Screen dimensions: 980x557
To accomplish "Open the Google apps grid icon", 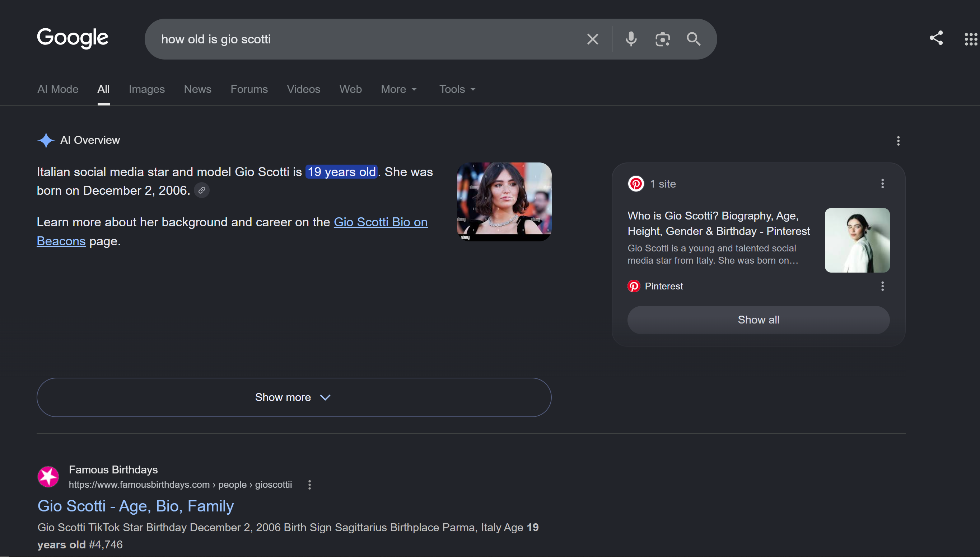I will coord(971,39).
